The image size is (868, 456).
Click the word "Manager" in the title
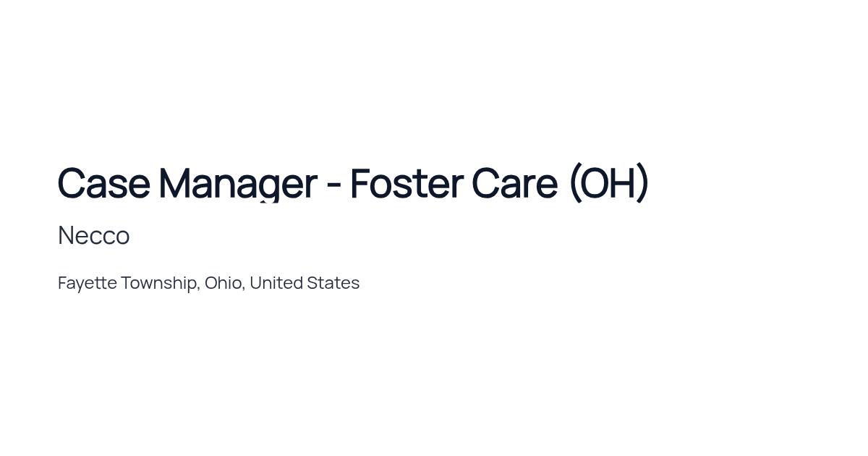[238, 185]
